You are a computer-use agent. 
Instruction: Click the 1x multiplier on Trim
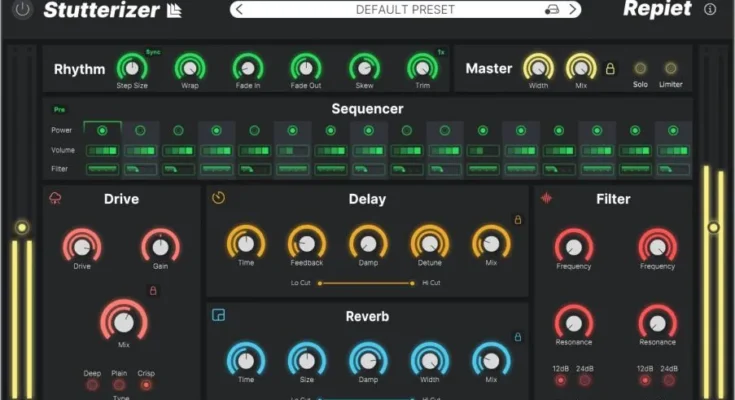441,52
